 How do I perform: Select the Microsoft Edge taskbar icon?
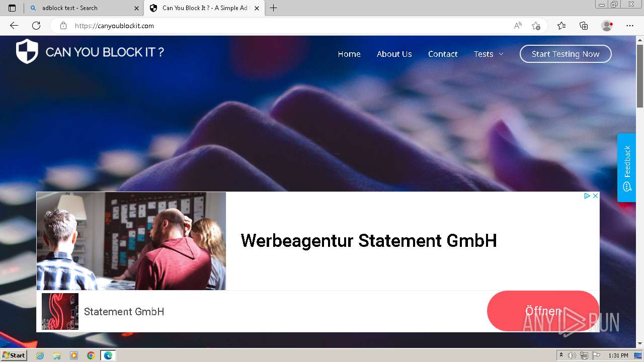click(108, 355)
